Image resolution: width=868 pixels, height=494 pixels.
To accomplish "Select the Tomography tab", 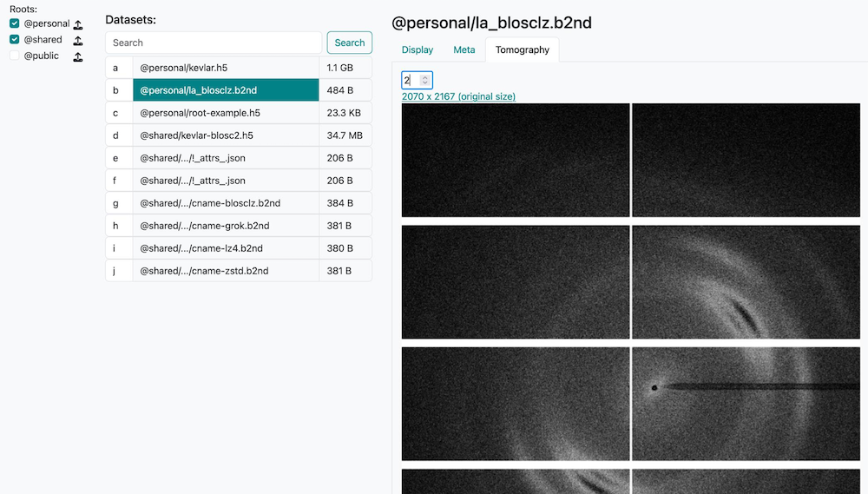I will pyautogui.click(x=522, y=49).
